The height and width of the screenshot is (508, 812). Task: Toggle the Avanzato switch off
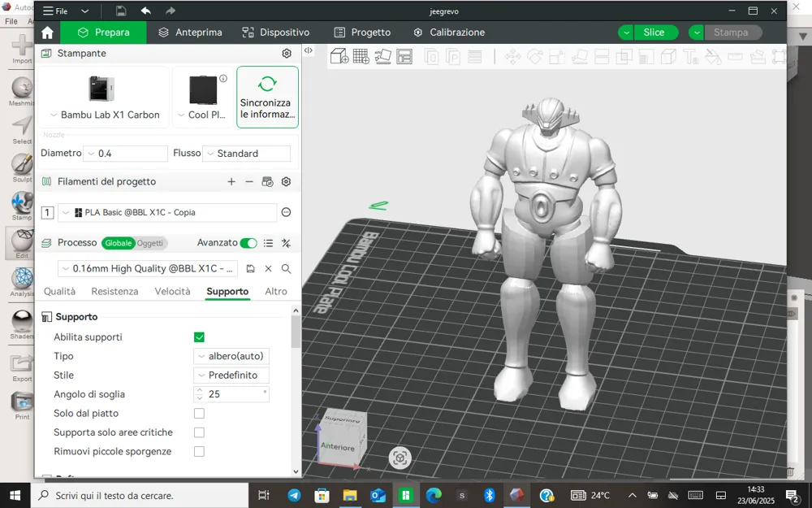coord(248,243)
